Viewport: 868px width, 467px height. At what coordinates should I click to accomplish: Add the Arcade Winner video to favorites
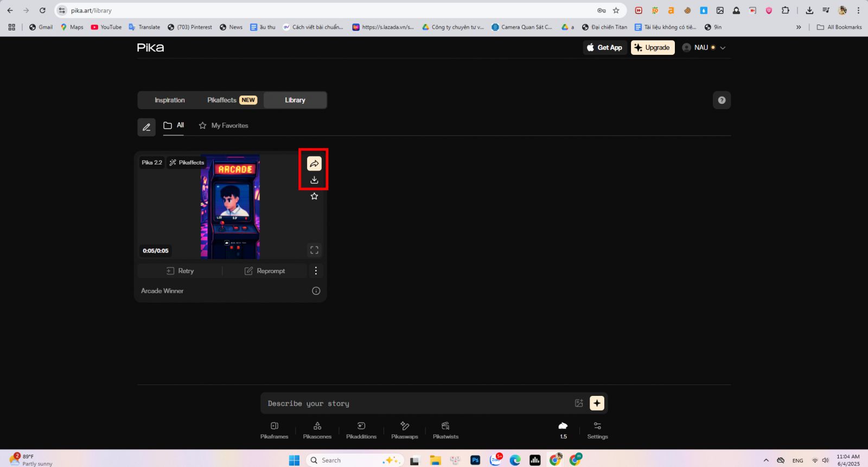point(314,196)
